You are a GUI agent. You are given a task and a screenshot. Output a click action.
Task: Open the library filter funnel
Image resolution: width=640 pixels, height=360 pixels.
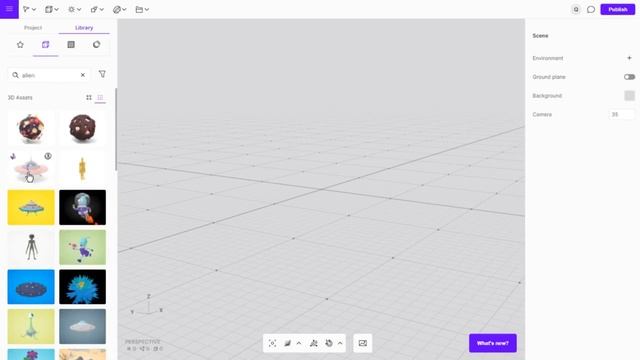(x=102, y=74)
